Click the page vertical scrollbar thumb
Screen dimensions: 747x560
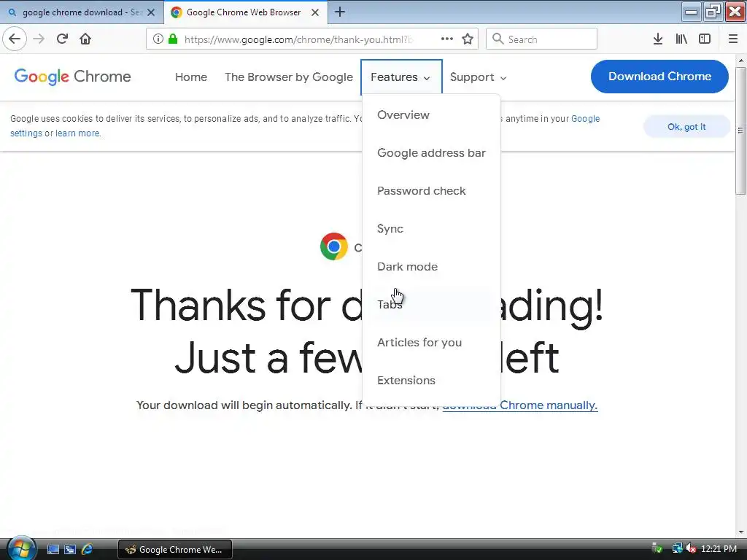[740, 131]
